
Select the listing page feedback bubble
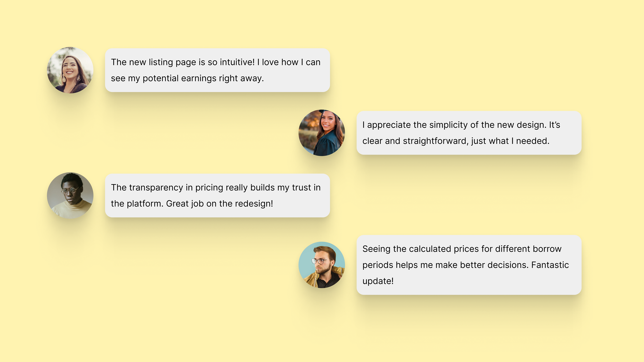coord(218,70)
